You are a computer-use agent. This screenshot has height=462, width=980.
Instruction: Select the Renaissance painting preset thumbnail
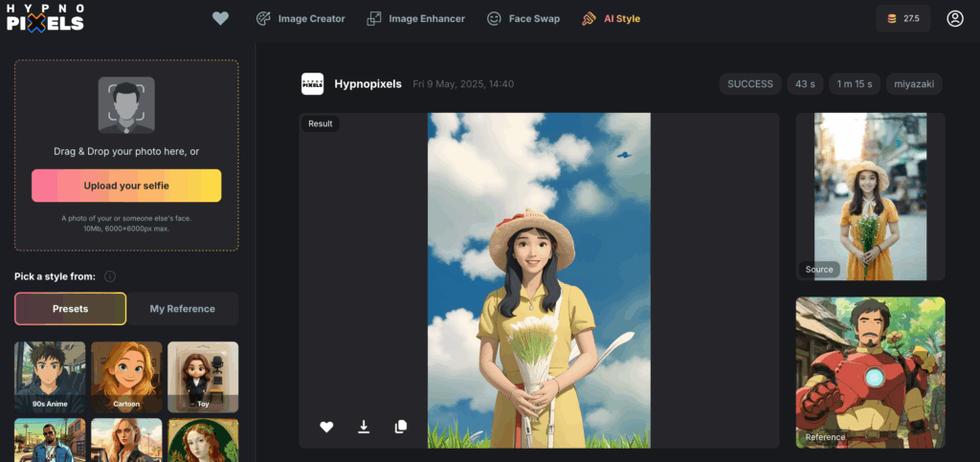coord(203,440)
